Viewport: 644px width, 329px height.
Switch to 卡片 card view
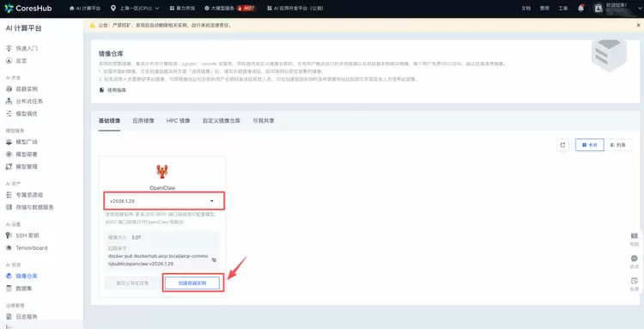pyautogui.click(x=589, y=145)
